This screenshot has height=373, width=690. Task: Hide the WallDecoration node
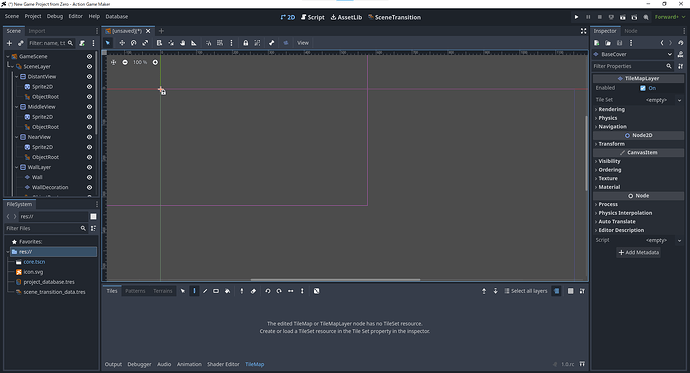[89, 187]
